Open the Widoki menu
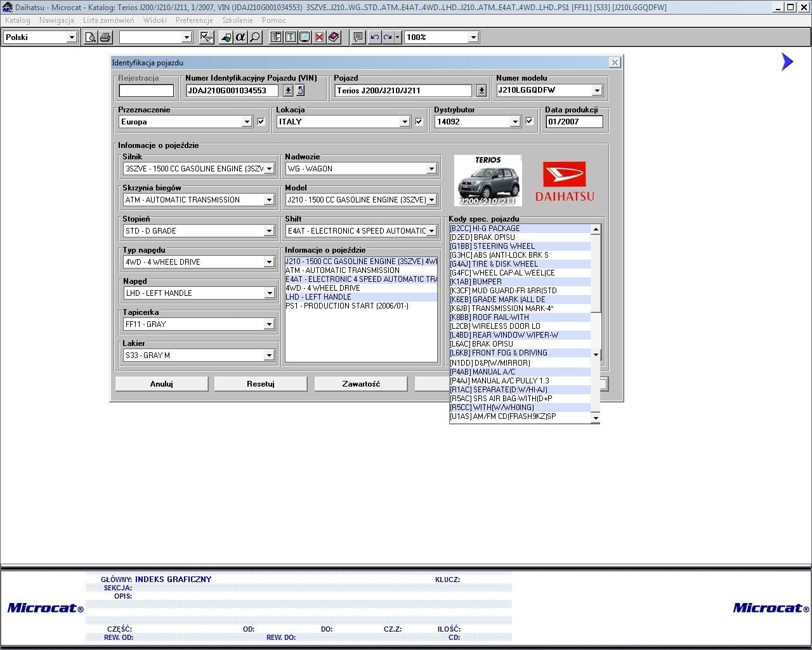 pyautogui.click(x=155, y=20)
